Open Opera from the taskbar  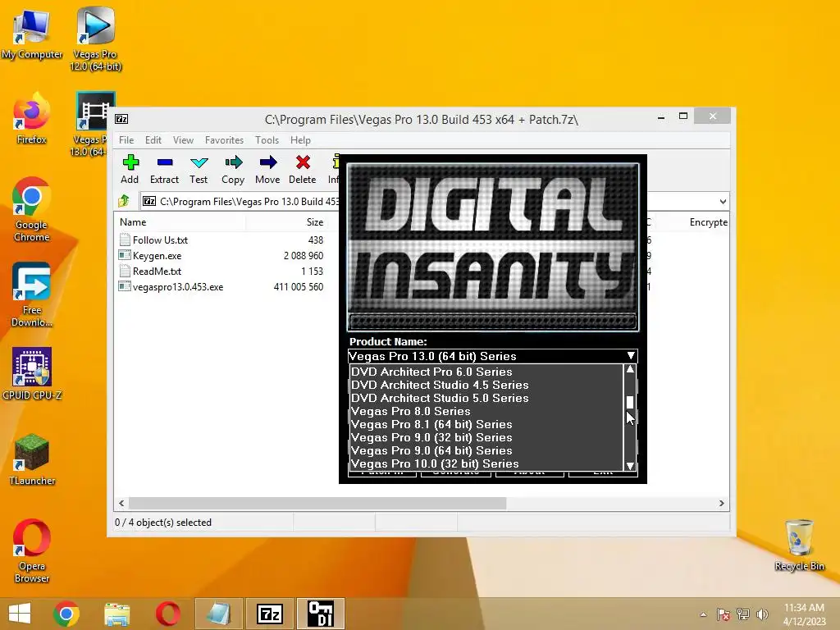167,614
